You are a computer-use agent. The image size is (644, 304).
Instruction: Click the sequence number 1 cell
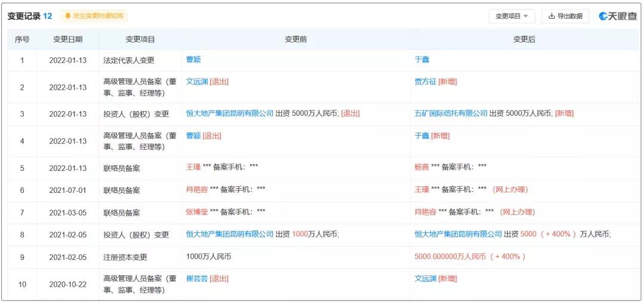22,60
